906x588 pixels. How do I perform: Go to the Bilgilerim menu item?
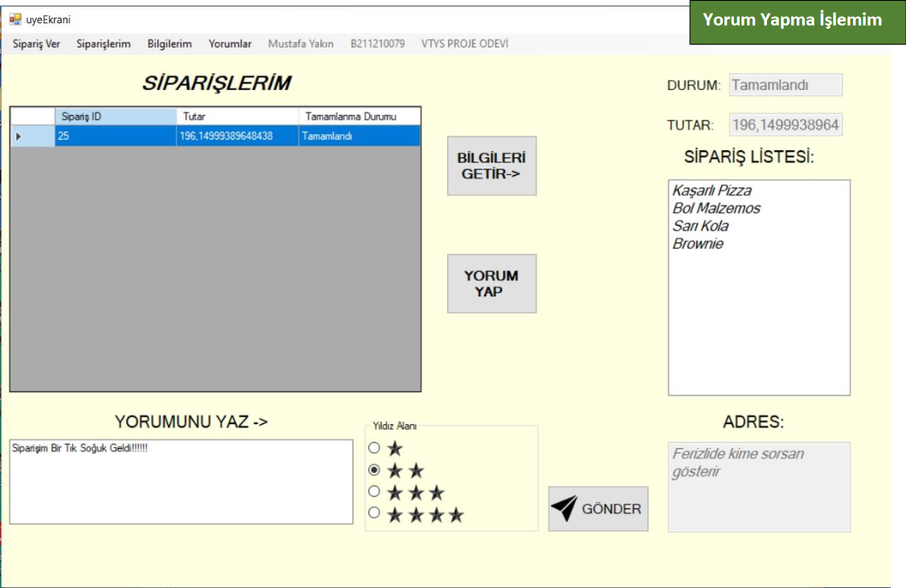tap(169, 44)
